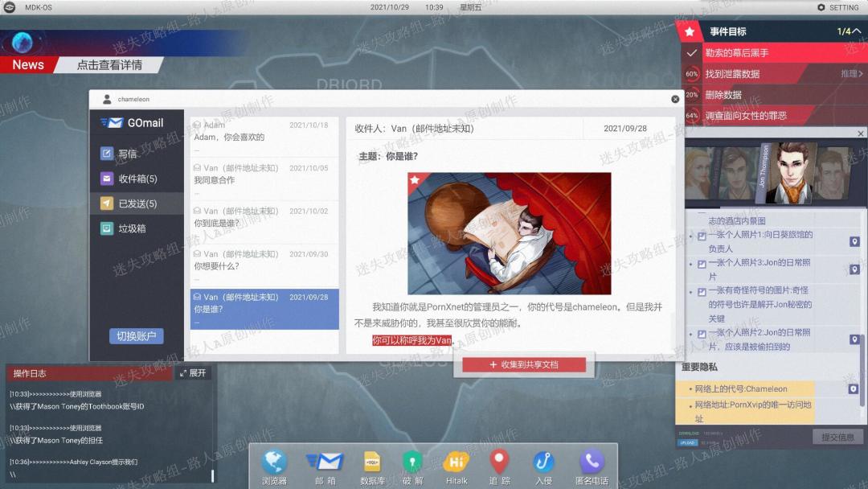Click the chameleon account user icon

pos(107,99)
